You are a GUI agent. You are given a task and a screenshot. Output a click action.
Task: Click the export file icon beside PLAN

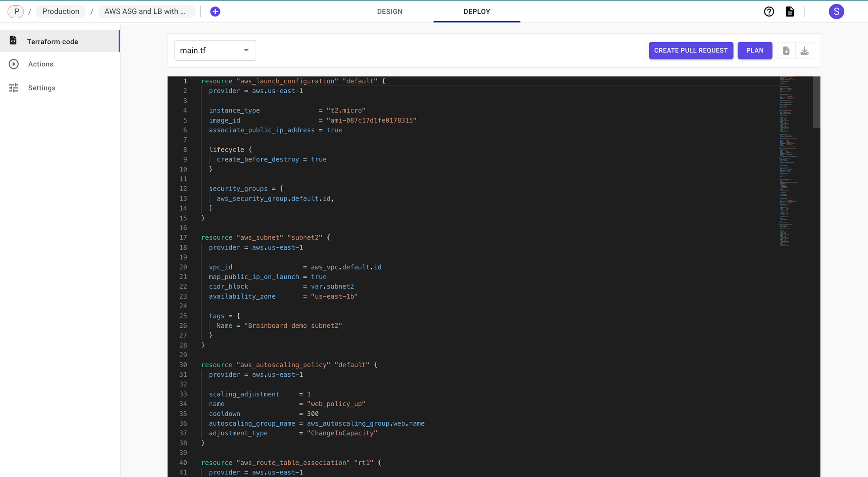click(x=786, y=50)
